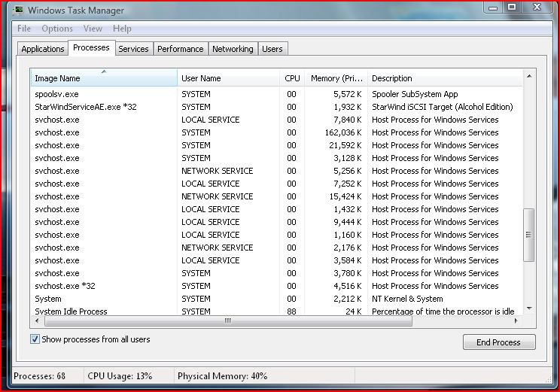
Task: Select svchost.exe using 7,840 K memory
Action: pyautogui.click(x=276, y=120)
